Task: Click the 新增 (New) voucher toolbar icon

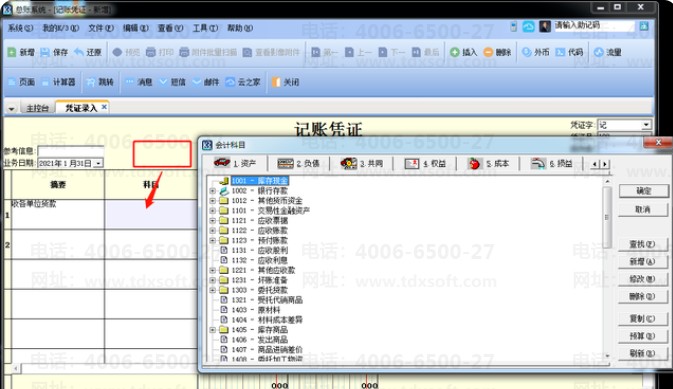Action: point(12,52)
